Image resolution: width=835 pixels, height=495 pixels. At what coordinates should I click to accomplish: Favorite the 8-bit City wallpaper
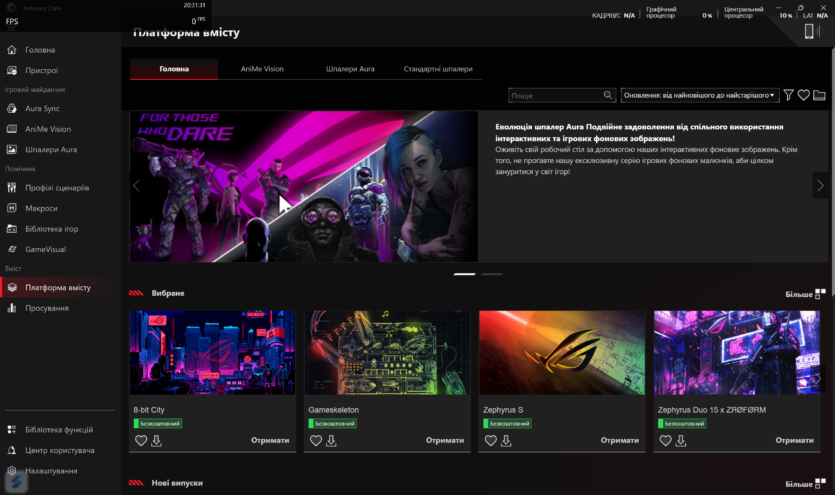coord(141,441)
